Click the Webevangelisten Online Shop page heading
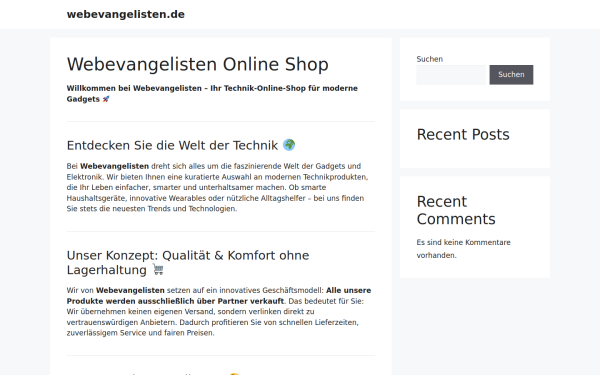The image size is (600, 375). [x=197, y=64]
